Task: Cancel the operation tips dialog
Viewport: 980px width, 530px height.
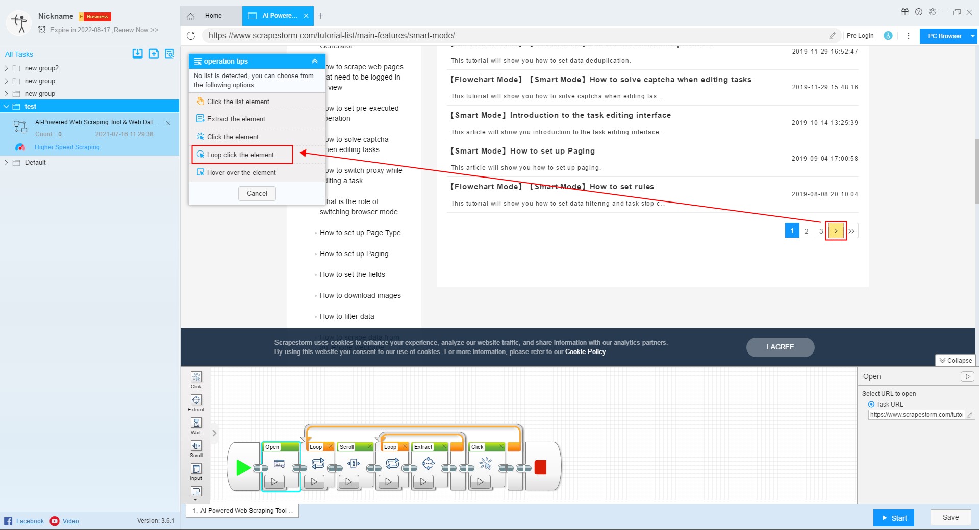Action: click(257, 193)
